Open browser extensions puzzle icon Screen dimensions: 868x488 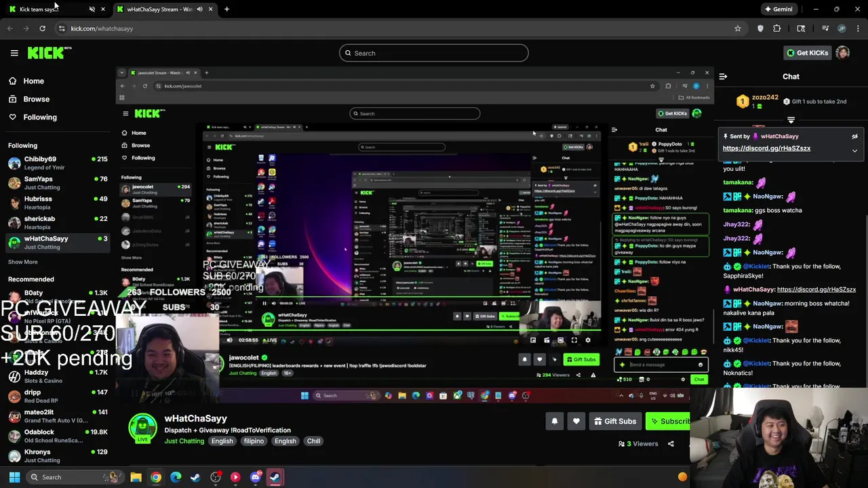(x=777, y=28)
